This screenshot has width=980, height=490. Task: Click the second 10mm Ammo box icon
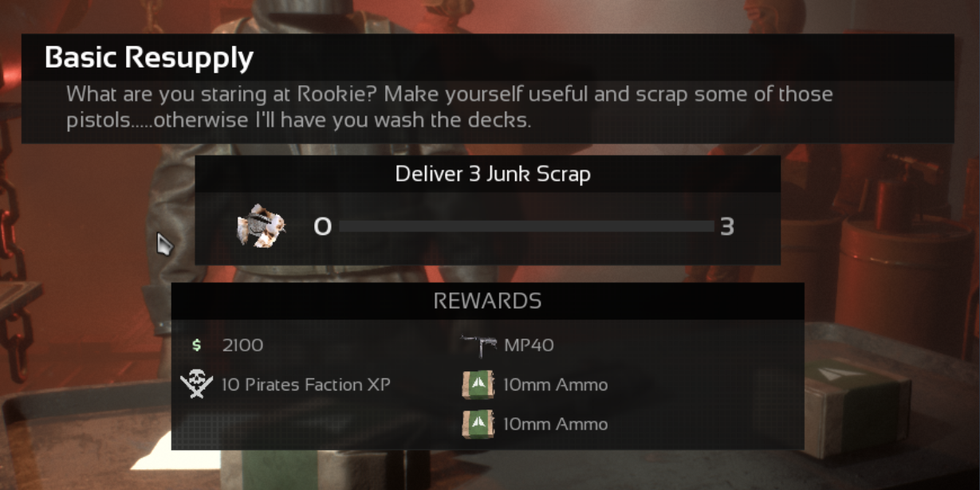(478, 423)
